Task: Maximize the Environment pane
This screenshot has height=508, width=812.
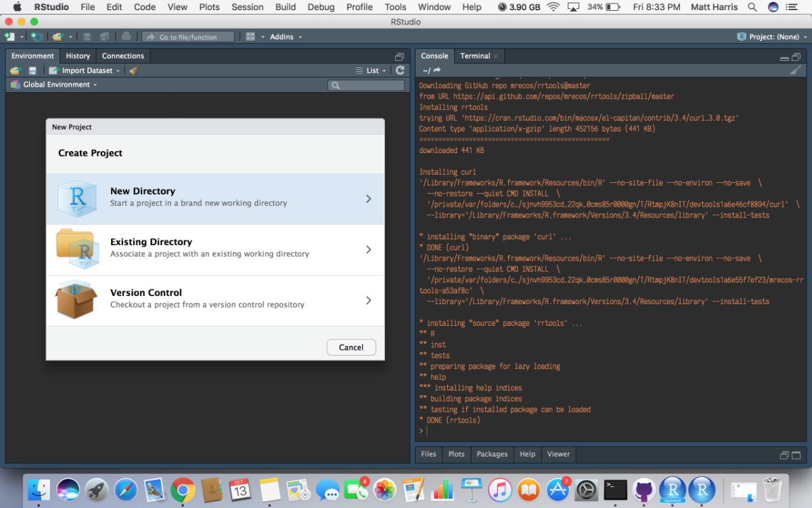Action: (399, 57)
